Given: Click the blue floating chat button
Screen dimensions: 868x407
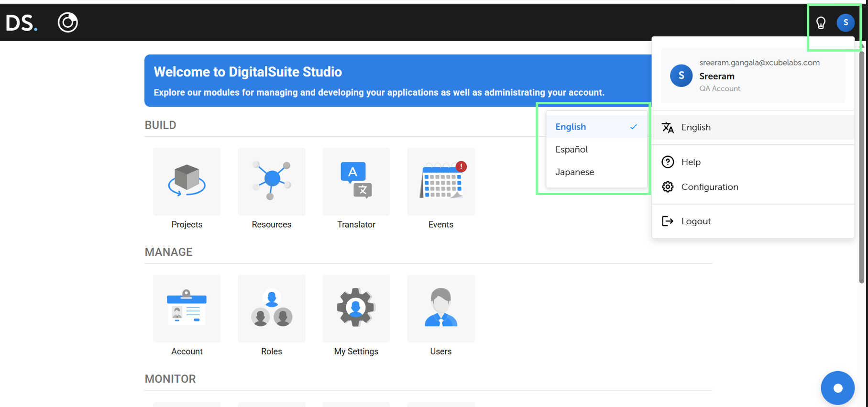Looking at the screenshot, I should [837, 388].
